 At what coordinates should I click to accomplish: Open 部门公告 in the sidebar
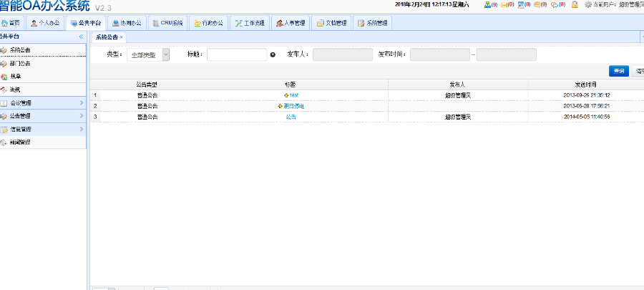pos(43,64)
